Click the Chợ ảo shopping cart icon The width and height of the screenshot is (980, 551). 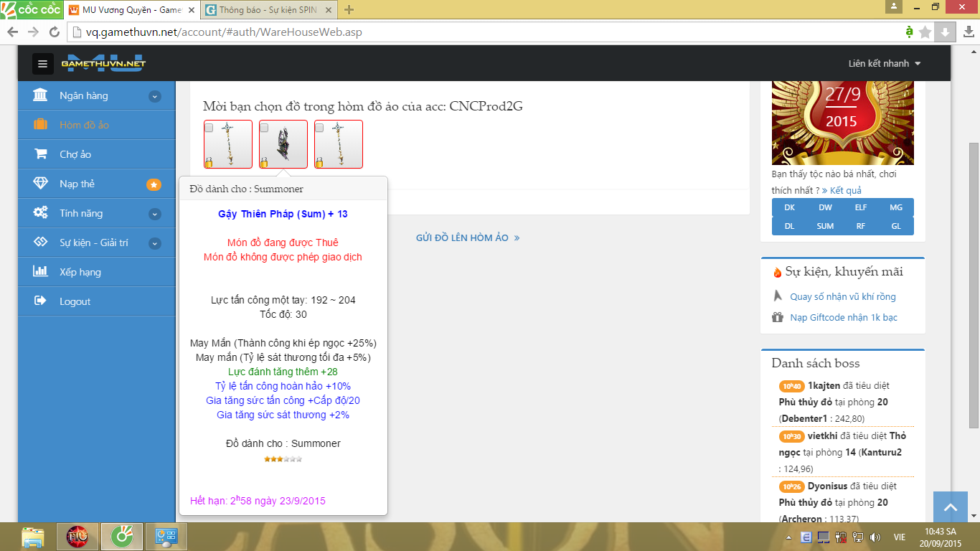tap(41, 154)
